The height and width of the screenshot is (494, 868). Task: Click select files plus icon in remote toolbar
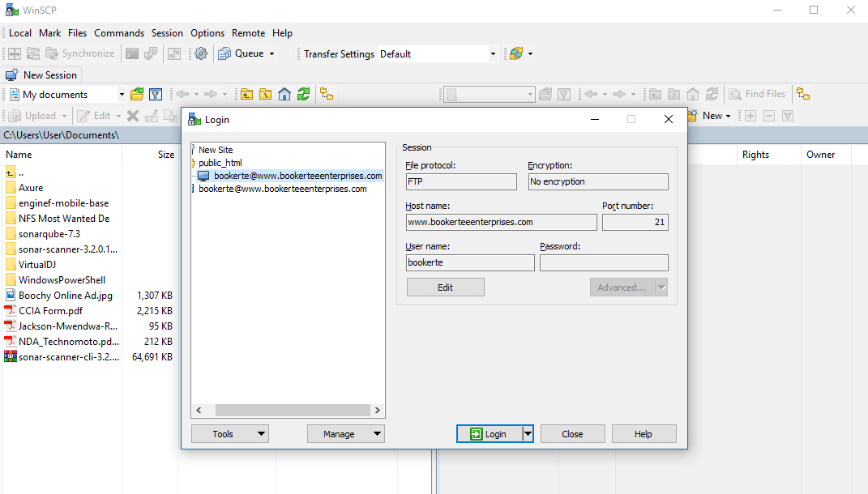pyautogui.click(x=750, y=116)
